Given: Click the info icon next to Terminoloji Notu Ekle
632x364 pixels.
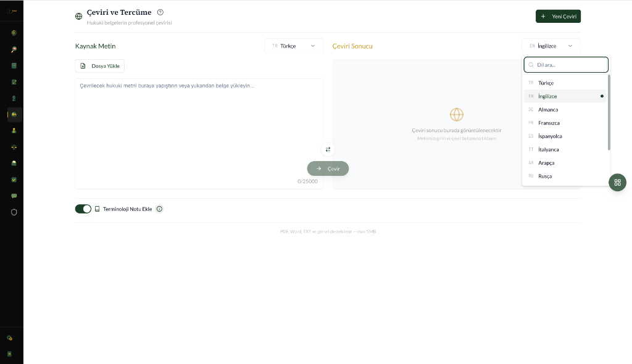Looking at the screenshot, I should point(159,209).
